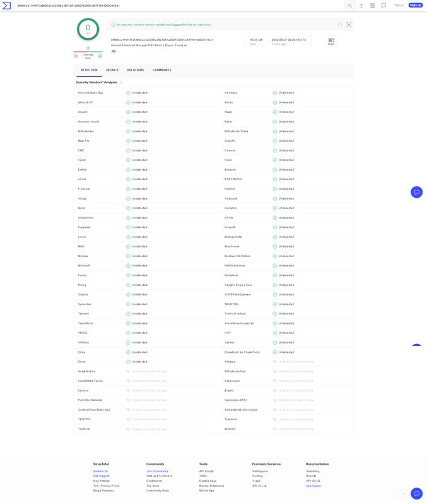
Task: Open the Intelligence footer link
Action: (260, 471)
